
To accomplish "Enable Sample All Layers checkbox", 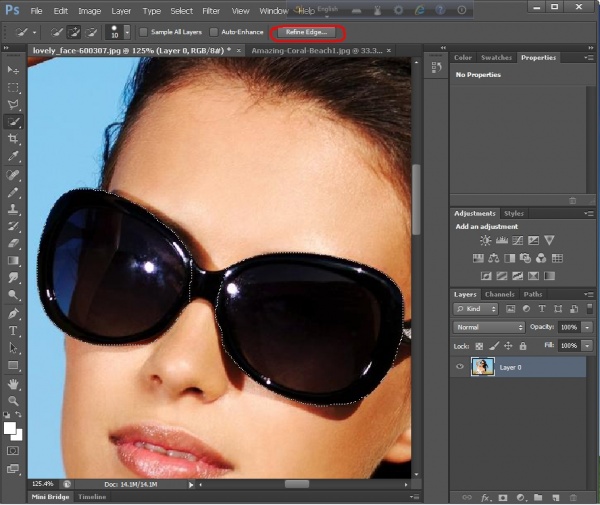I will tap(143, 32).
